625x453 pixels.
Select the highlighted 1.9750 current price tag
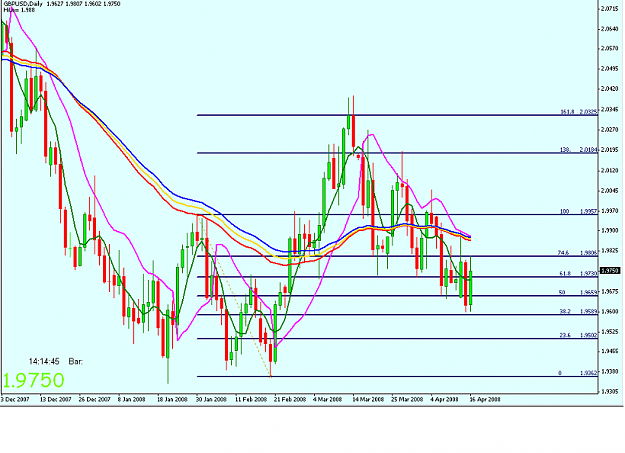point(610,271)
